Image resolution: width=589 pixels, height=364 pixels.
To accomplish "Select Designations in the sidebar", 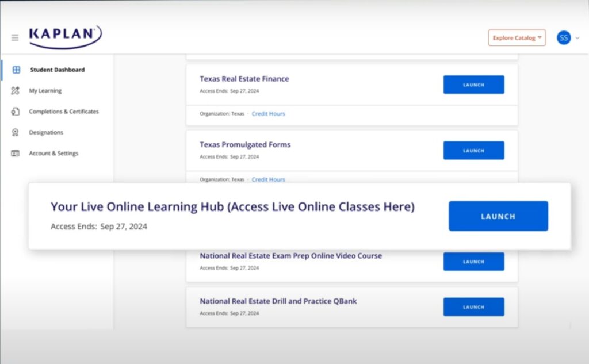I will (x=46, y=133).
